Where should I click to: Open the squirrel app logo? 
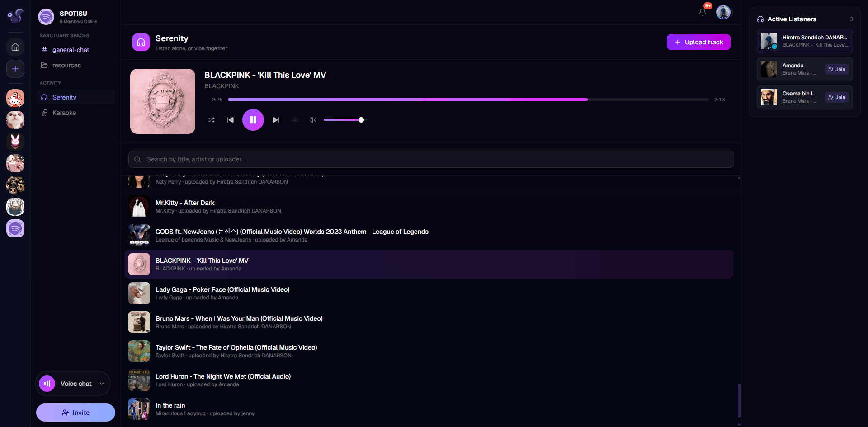pyautogui.click(x=15, y=16)
